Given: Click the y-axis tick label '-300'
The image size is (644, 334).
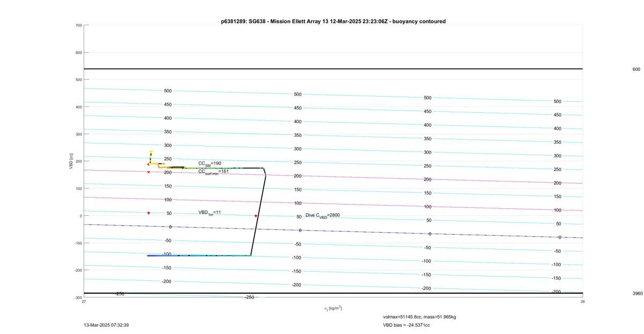Looking at the screenshot, I should tap(78, 297).
